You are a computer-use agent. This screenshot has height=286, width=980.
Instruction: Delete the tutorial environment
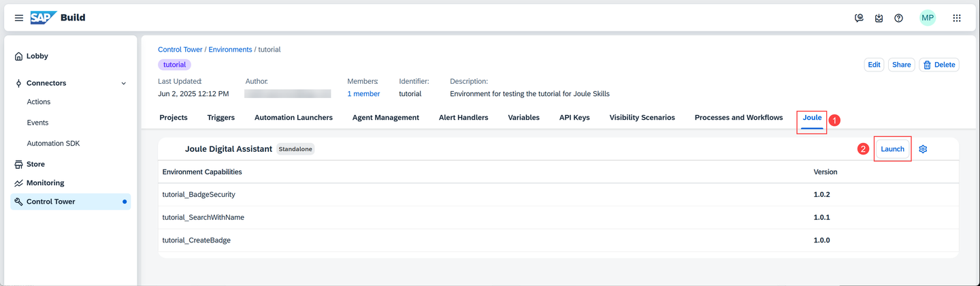[939, 65]
